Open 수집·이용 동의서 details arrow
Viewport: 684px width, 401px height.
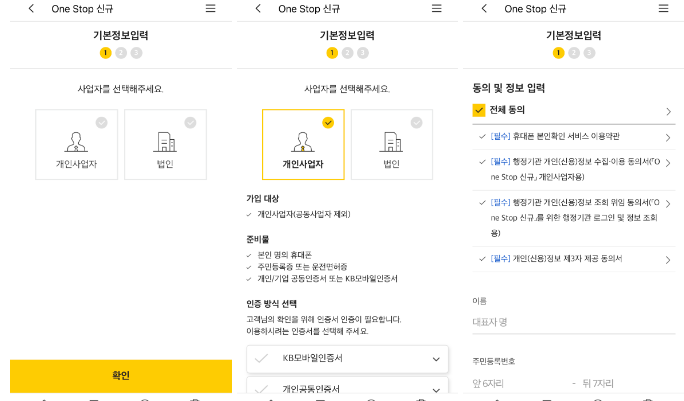pos(668,163)
